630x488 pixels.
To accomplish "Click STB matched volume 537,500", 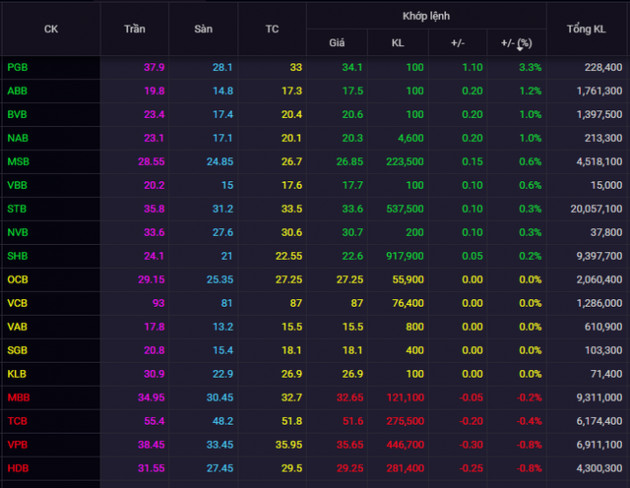I will (405, 209).
